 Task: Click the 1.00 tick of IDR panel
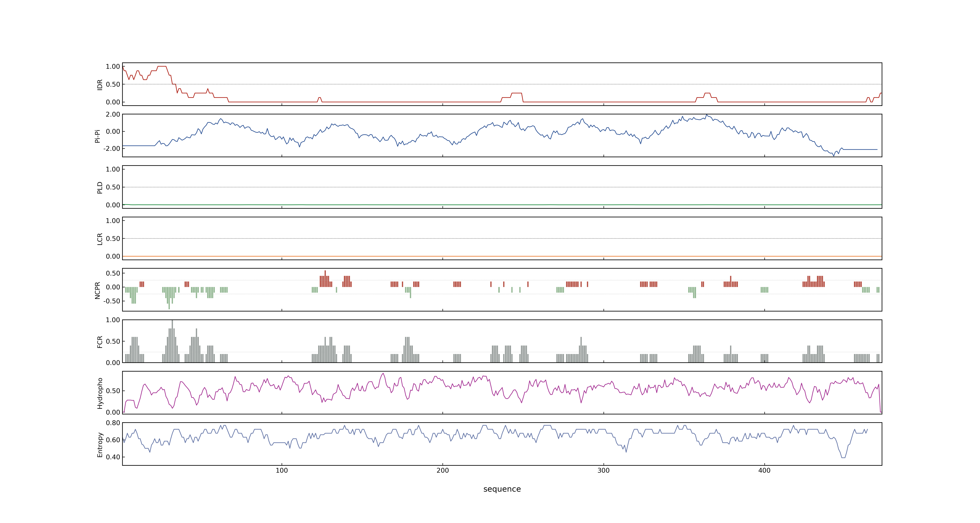pyautogui.click(x=113, y=67)
